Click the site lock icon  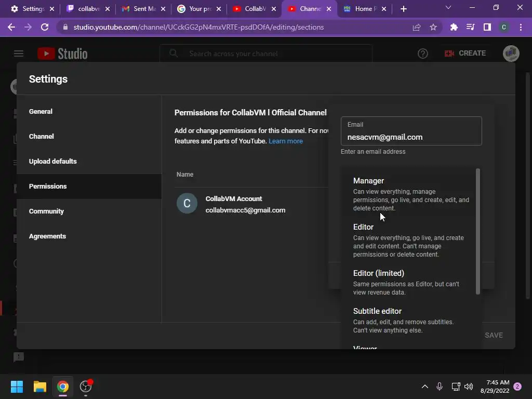coord(65,27)
